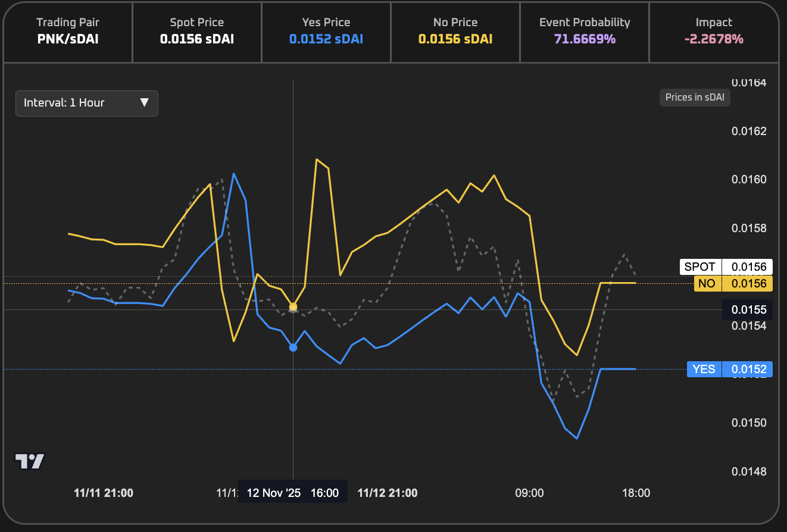The image size is (787, 532).
Task: Click the Spot Price 0.0156 sDAI value
Action: point(196,39)
